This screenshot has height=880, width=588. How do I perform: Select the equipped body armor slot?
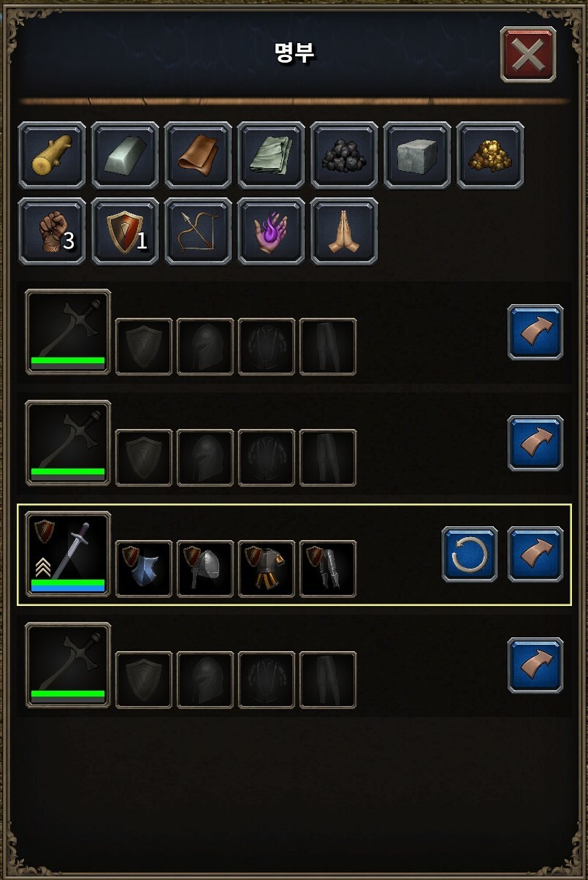tap(267, 569)
